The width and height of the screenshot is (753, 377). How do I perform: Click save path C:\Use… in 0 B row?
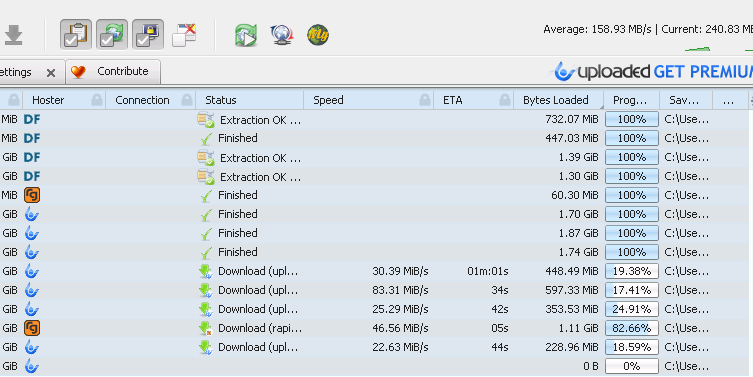tap(686, 366)
